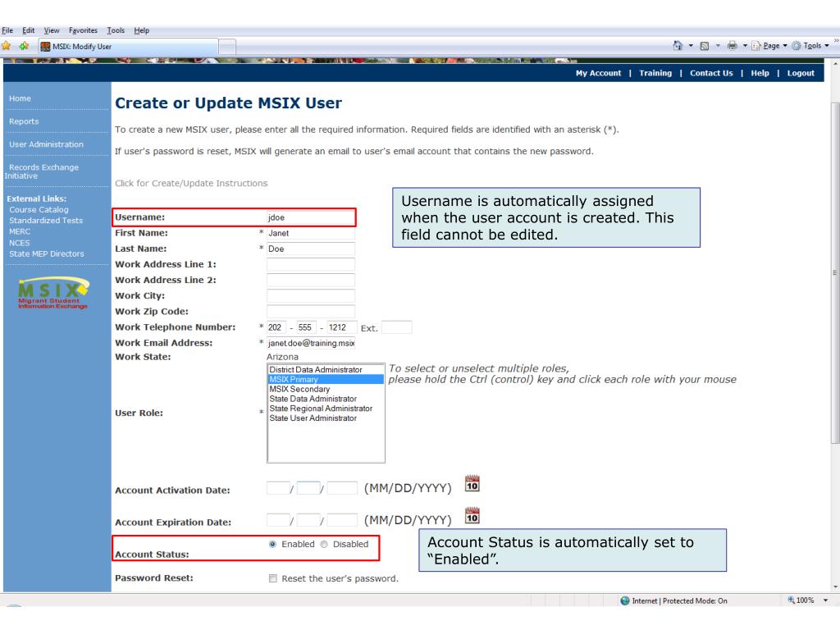Click the RSS feeds icon
The height and width of the screenshot is (630, 840).
pyautogui.click(x=705, y=46)
